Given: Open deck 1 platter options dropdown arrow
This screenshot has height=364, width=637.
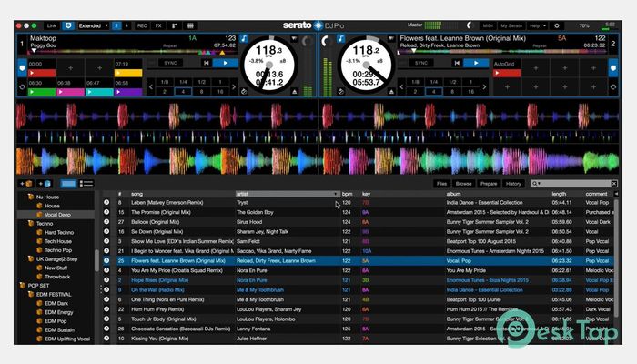Looking at the screenshot, I should (294, 38).
